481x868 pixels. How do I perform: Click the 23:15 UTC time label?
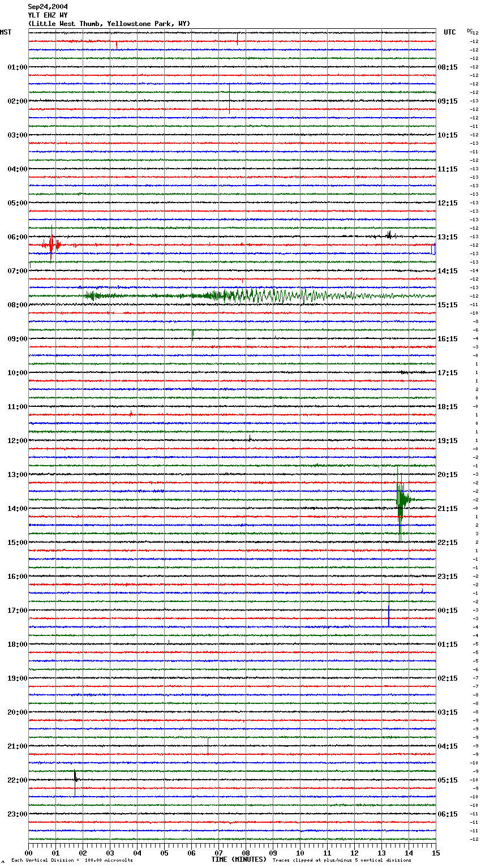pyautogui.click(x=448, y=577)
